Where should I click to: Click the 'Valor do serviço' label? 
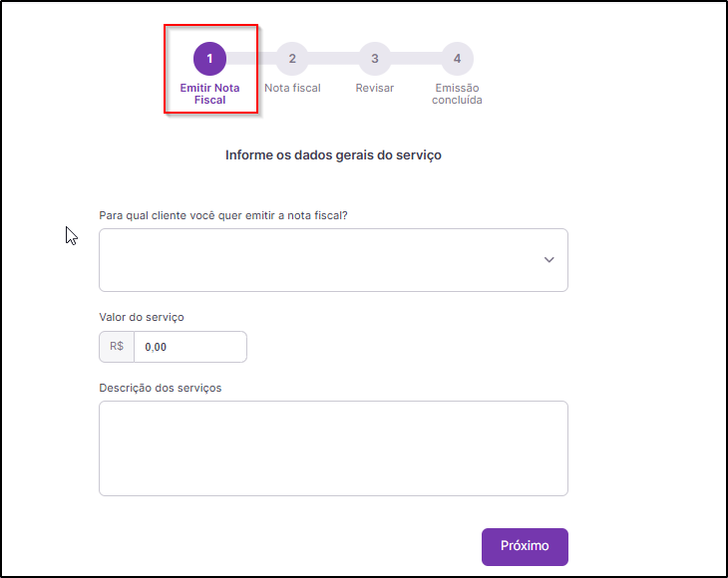[142, 317]
